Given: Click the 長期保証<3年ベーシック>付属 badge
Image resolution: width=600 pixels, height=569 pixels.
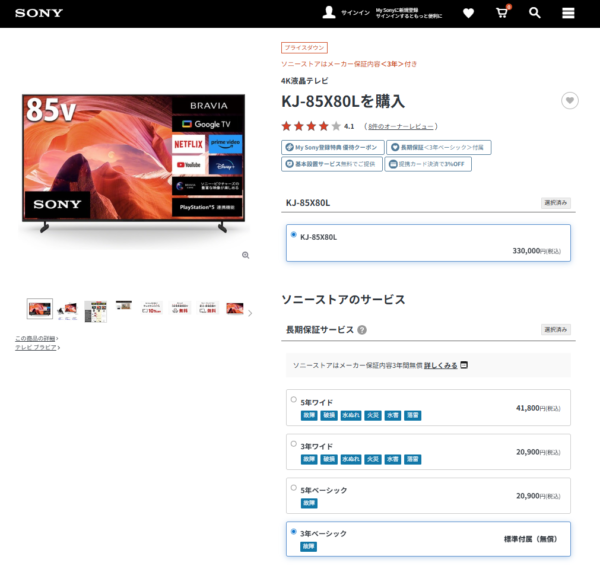Looking at the screenshot, I should tap(439, 147).
